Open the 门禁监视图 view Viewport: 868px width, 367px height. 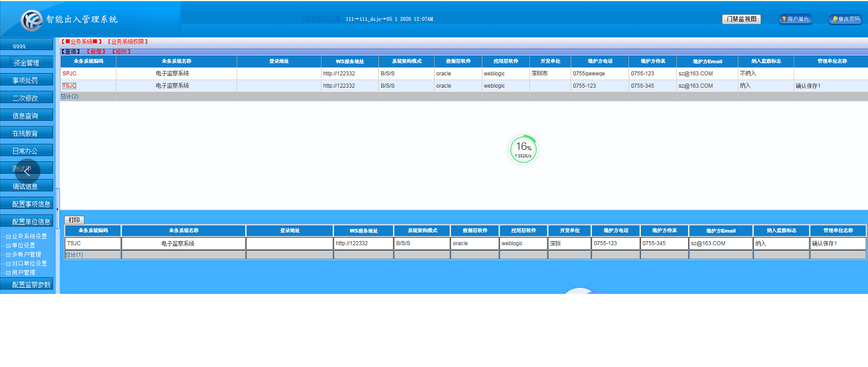(x=741, y=19)
